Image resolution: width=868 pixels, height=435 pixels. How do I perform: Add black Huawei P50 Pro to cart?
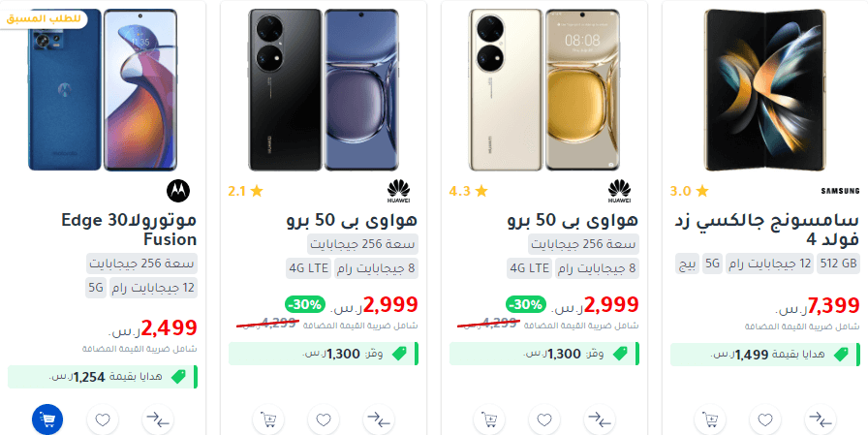tap(268, 419)
